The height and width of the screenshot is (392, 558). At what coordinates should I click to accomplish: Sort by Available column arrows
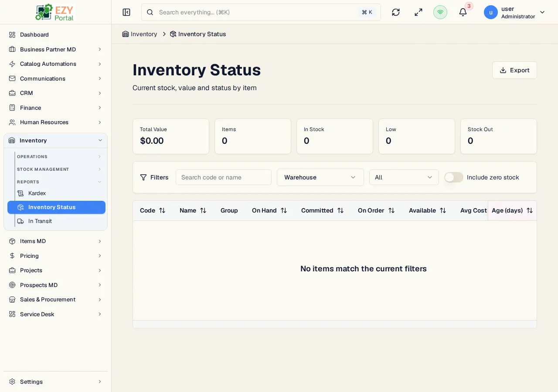coord(443,210)
